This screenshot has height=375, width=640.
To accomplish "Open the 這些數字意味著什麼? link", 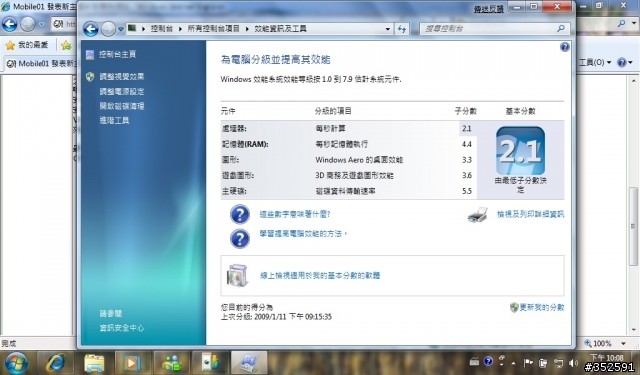I will pos(295,214).
